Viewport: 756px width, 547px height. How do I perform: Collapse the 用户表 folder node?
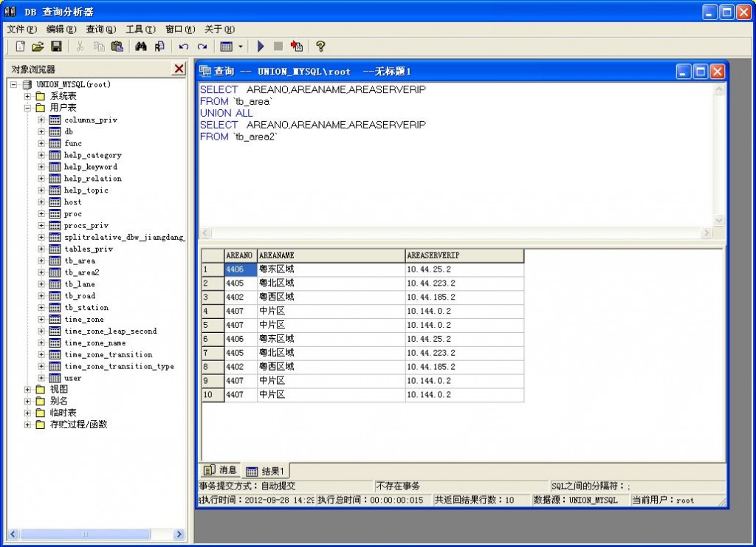28,108
